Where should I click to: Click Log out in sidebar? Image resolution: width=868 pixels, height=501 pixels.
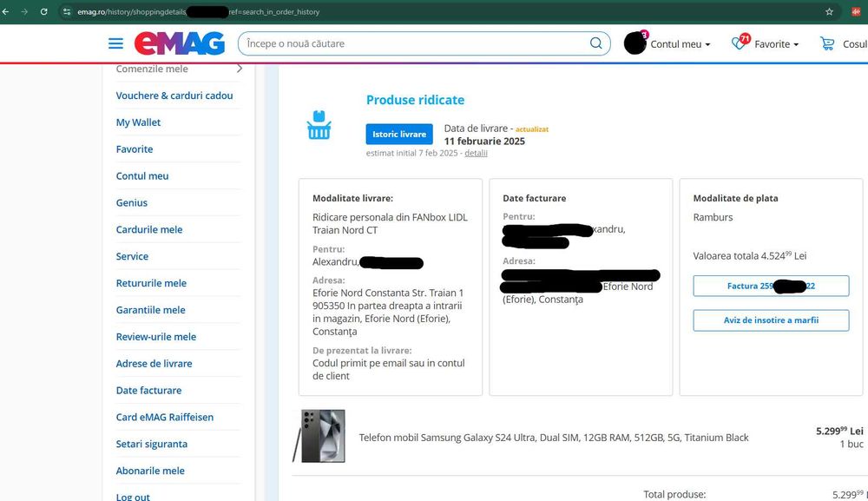coord(133,497)
